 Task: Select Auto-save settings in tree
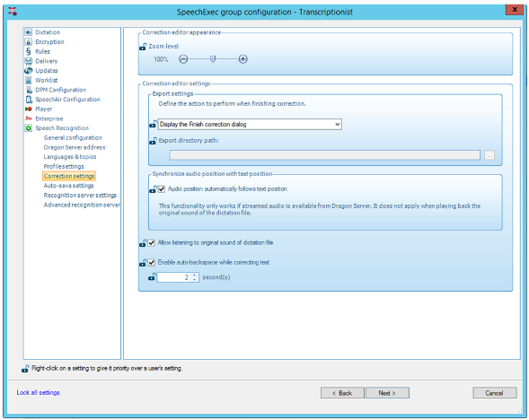coord(68,186)
